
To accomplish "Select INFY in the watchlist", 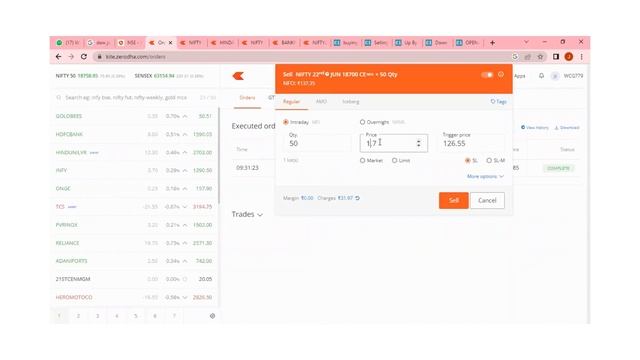I will (x=61, y=171).
